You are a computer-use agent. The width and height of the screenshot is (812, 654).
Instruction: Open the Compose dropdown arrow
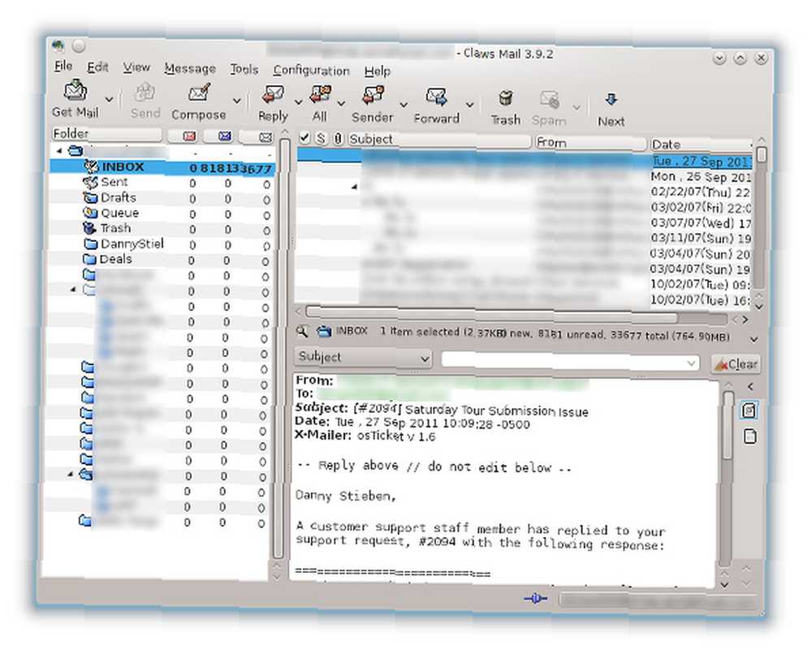(x=236, y=101)
